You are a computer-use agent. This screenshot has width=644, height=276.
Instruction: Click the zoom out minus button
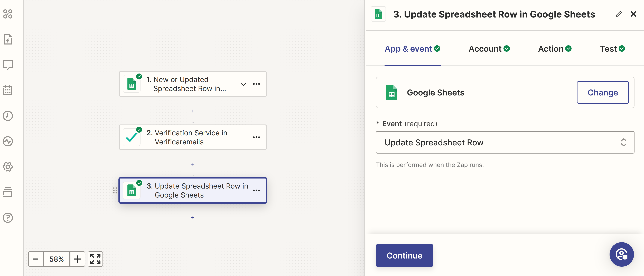pyautogui.click(x=36, y=260)
